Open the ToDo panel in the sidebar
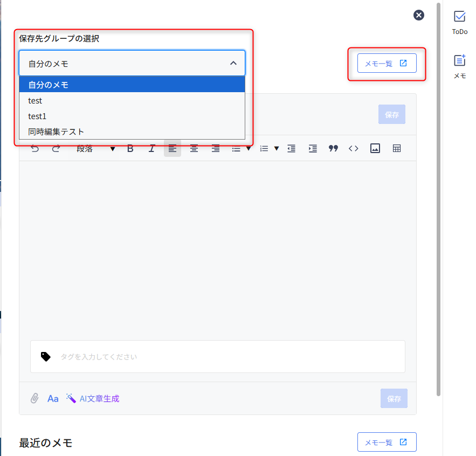The image size is (476, 456). (x=459, y=22)
